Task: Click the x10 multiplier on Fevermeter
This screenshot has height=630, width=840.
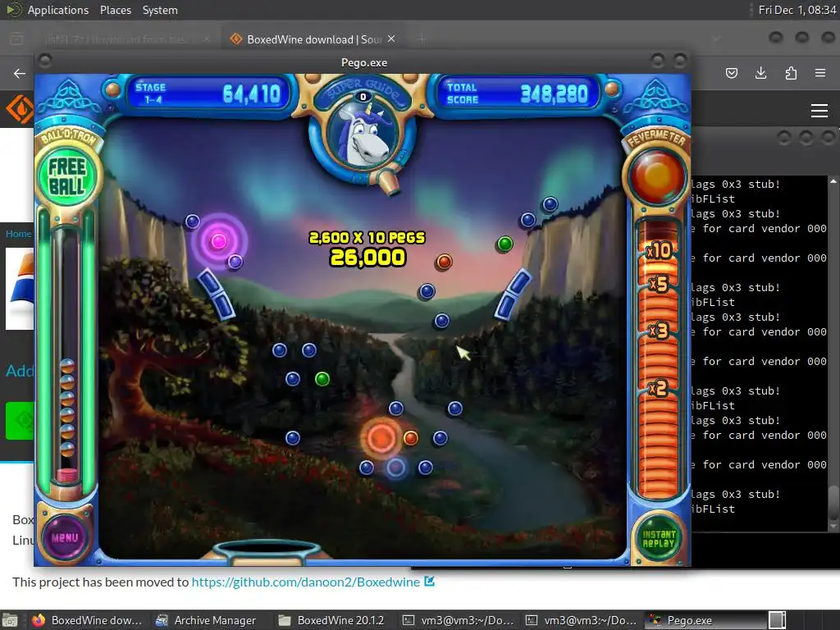Action: [x=659, y=250]
